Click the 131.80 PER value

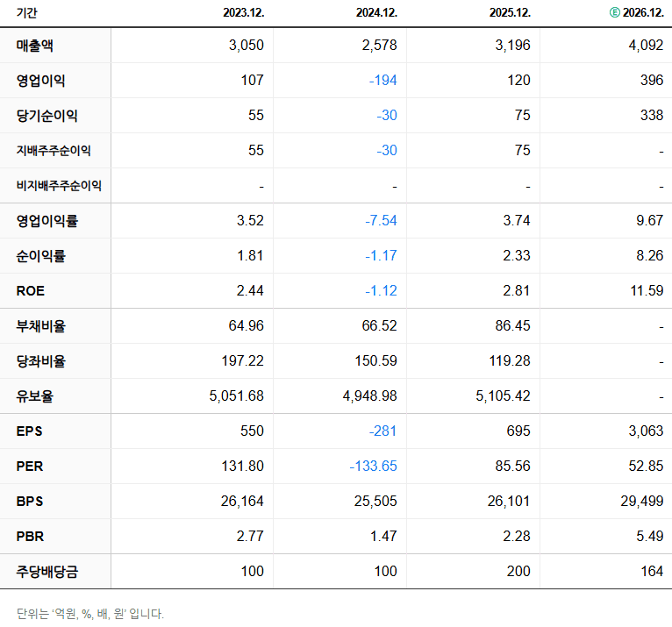(243, 467)
